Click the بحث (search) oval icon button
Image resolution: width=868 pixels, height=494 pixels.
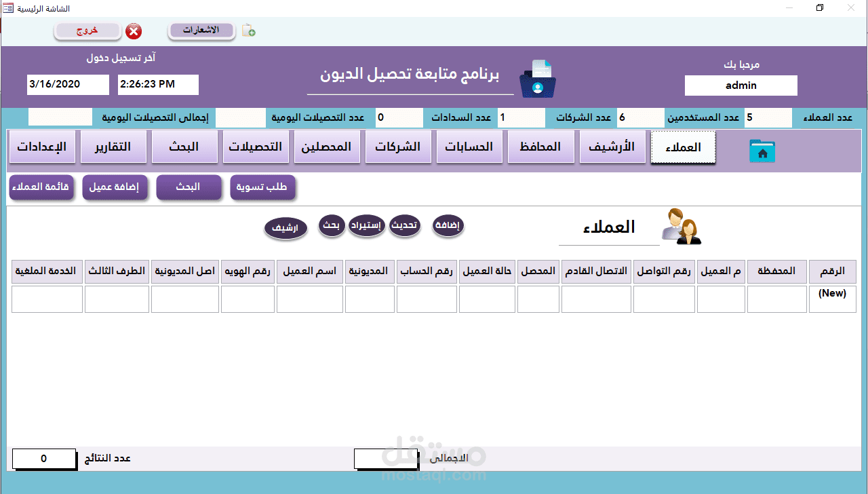[332, 225]
